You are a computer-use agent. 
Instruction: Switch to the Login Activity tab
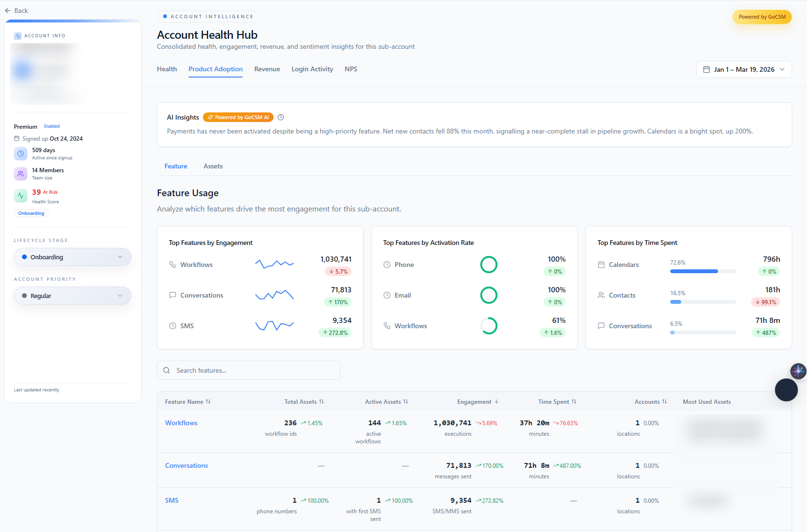coord(312,69)
